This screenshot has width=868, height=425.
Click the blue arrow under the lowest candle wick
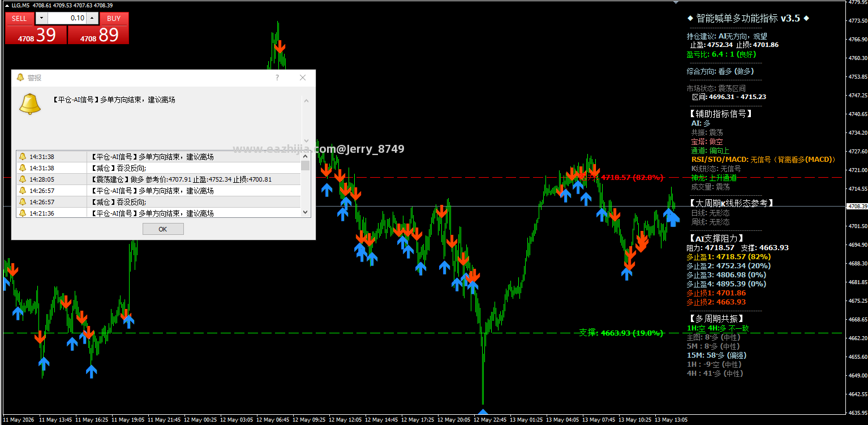tap(482, 413)
